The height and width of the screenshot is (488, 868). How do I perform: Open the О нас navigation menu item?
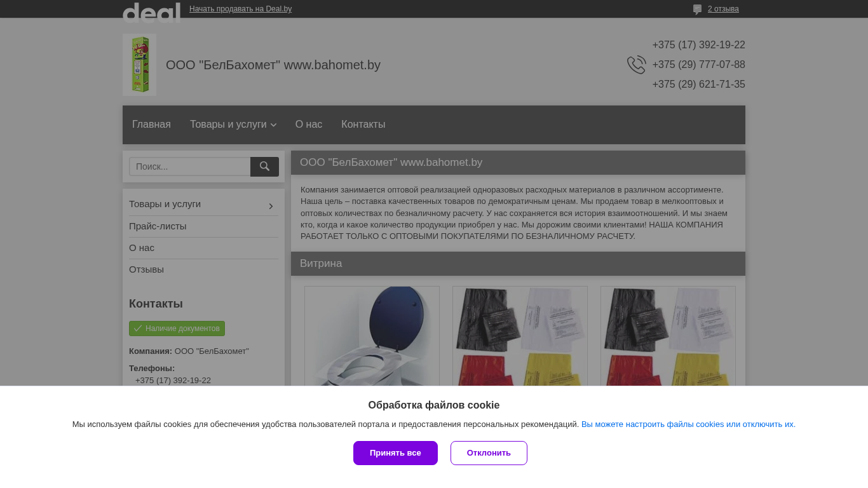coord(309,125)
